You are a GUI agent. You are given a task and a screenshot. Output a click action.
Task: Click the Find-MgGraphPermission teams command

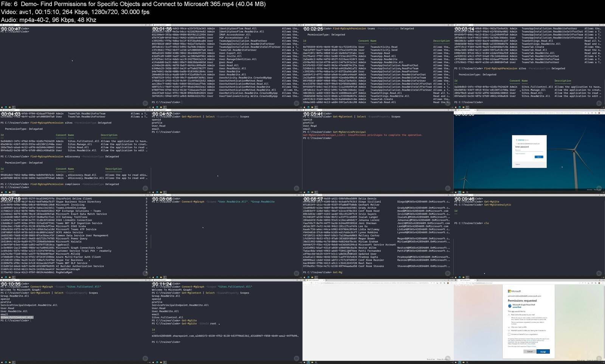[x=373, y=28]
